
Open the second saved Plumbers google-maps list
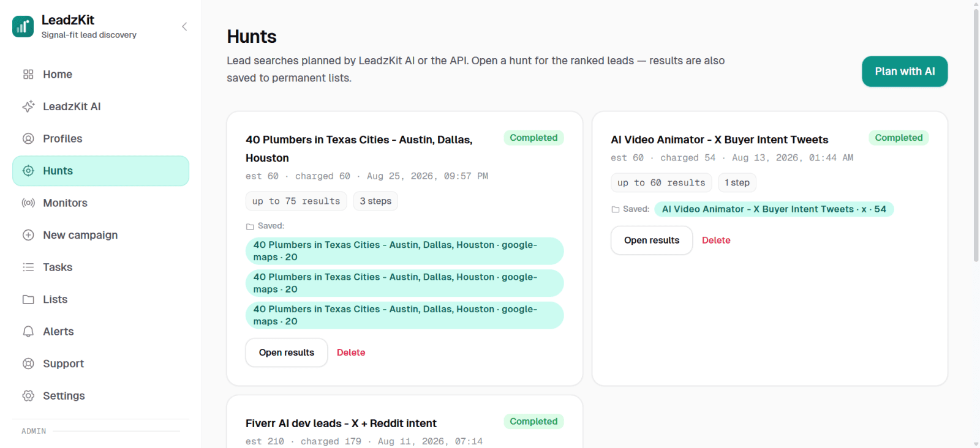point(404,283)
